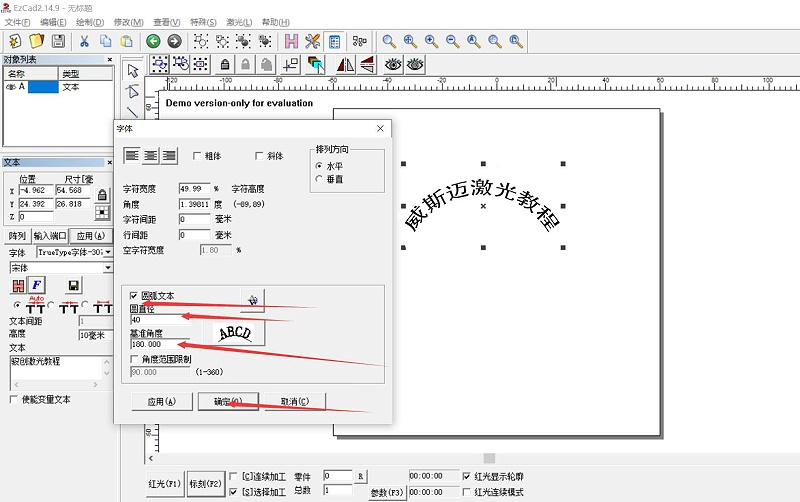Enable the 角度范围限制 checkbox
The width and height of the screenshot is (800, 502).
coord(135,359)
